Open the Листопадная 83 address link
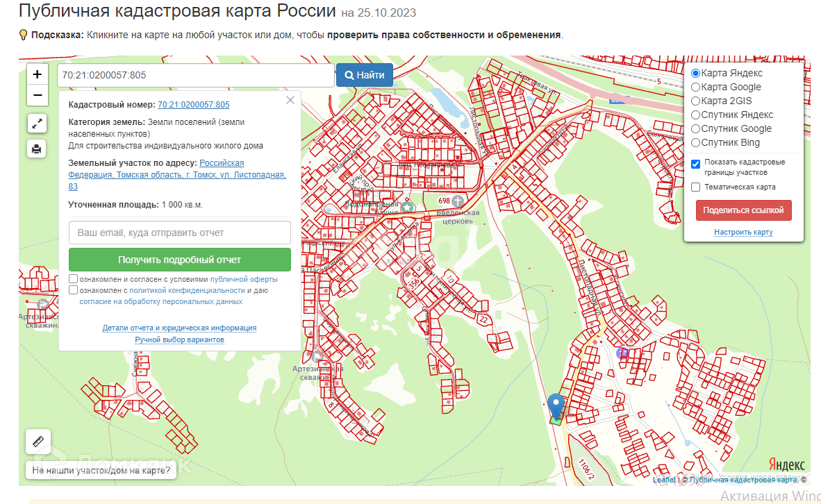Image resolution: width=821 pixels, height=504 pixels. (177, 175)
